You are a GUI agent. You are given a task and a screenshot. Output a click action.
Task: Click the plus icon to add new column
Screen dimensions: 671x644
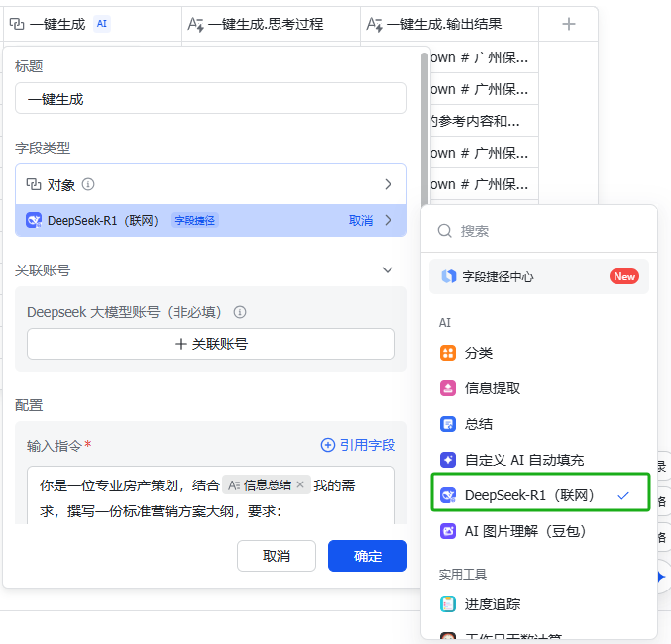568,24
